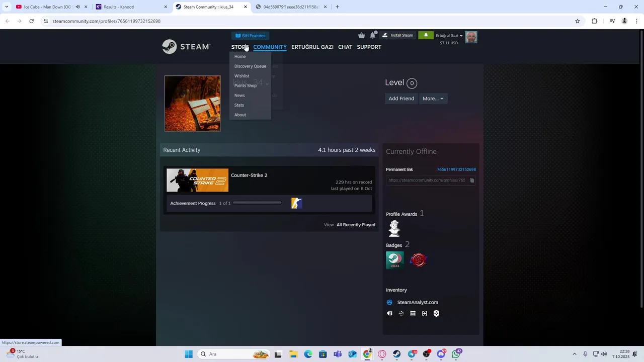Expand the More... dropdown
This screenshot has width=644, height=362.
433,99
